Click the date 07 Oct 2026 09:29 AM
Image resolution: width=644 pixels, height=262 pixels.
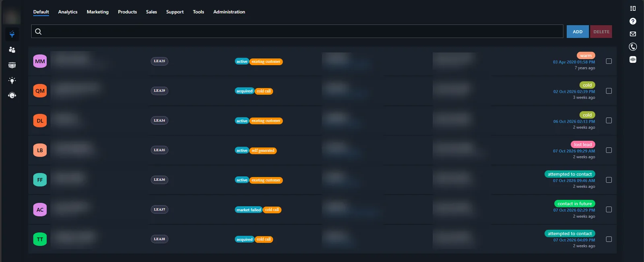574,151
